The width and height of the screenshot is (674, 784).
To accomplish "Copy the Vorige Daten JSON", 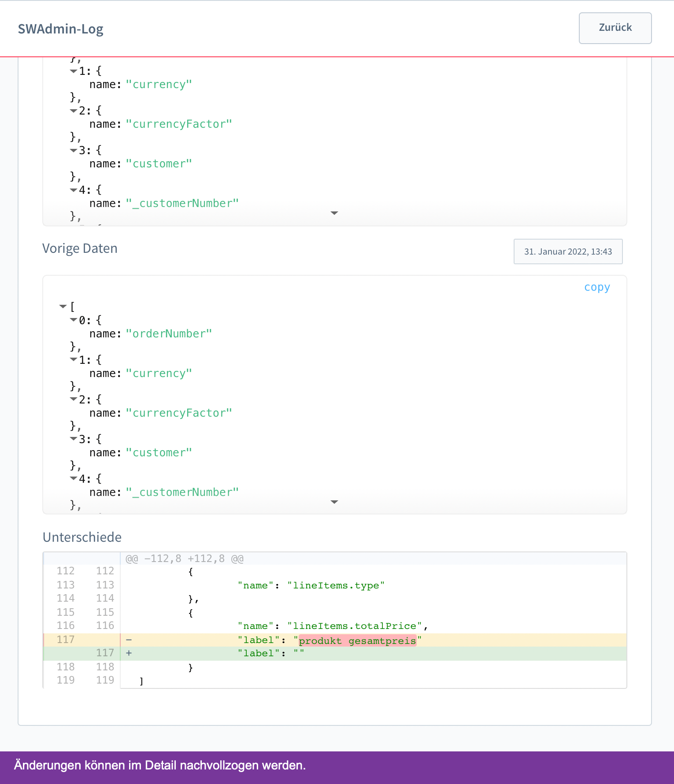I will 597,287.
